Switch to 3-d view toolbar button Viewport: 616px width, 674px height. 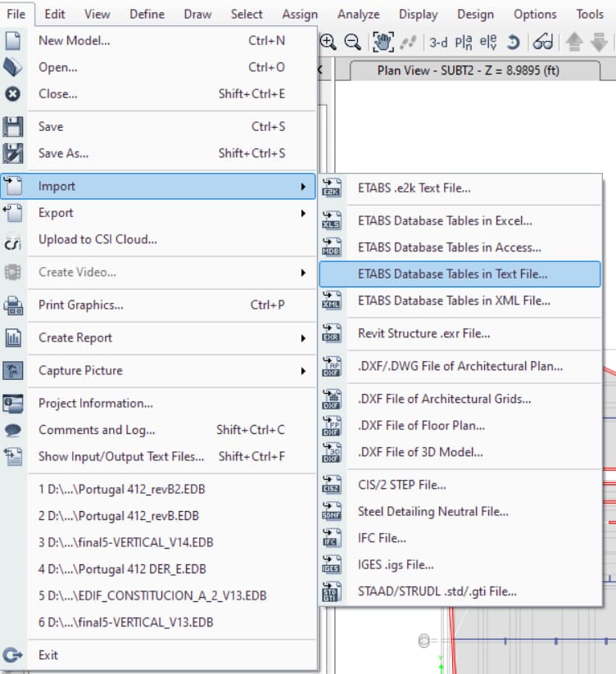coord(438,42)
